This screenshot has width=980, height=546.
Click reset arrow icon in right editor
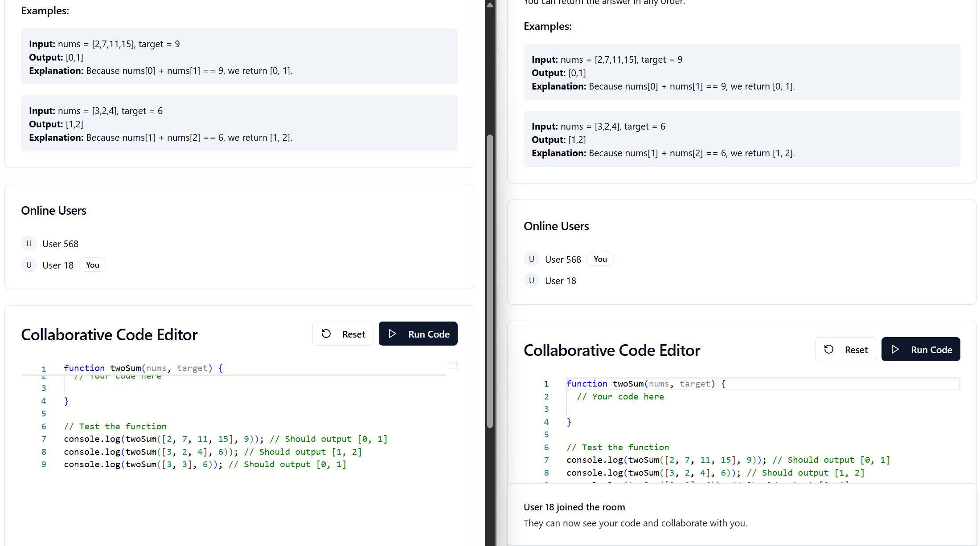pyautogui.click(x=829, y=350)
